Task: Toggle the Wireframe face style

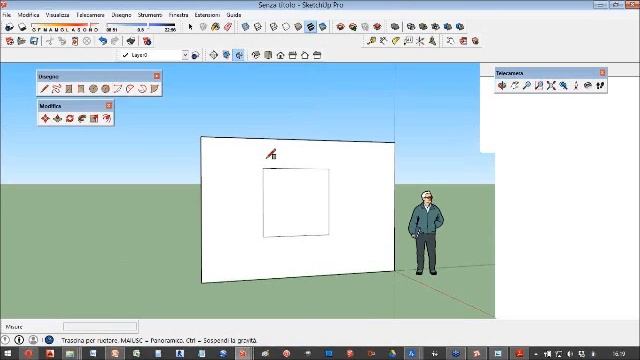Action: click(x=273, y=27)
